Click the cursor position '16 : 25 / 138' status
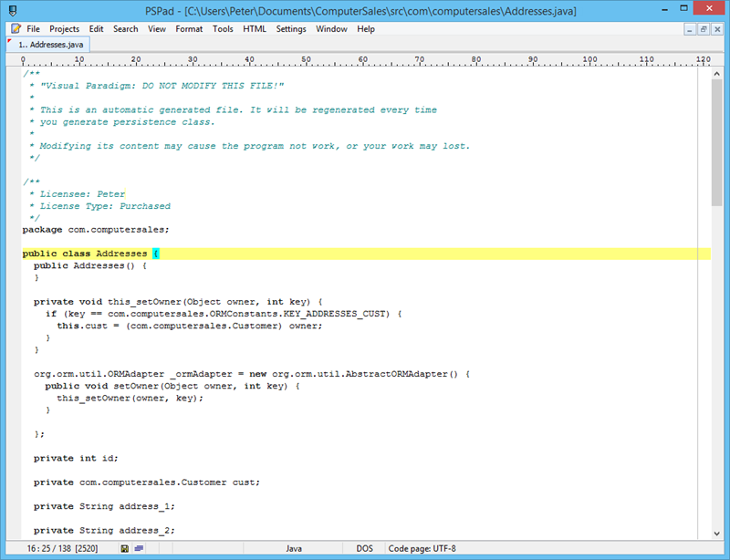This screenshot has width=730, height=560. point(62,548)
